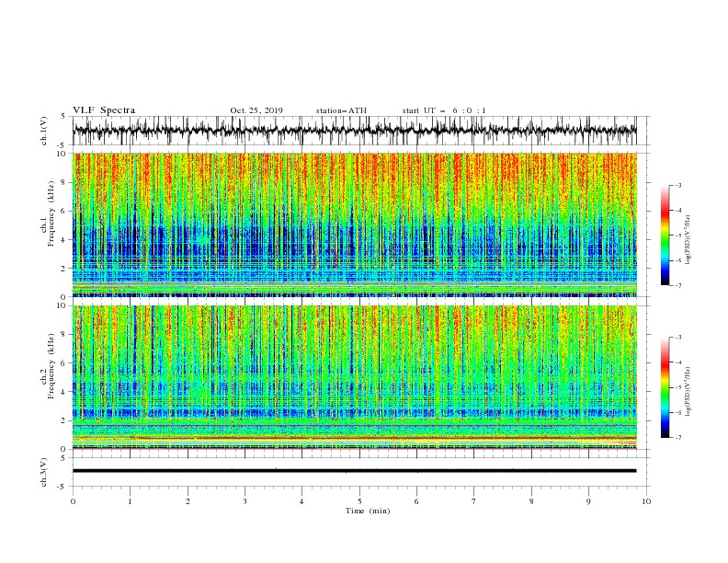Click the 'VLF Spectra' plot title
This screenshot has width=728, height=563.
[x=104, y=110]
